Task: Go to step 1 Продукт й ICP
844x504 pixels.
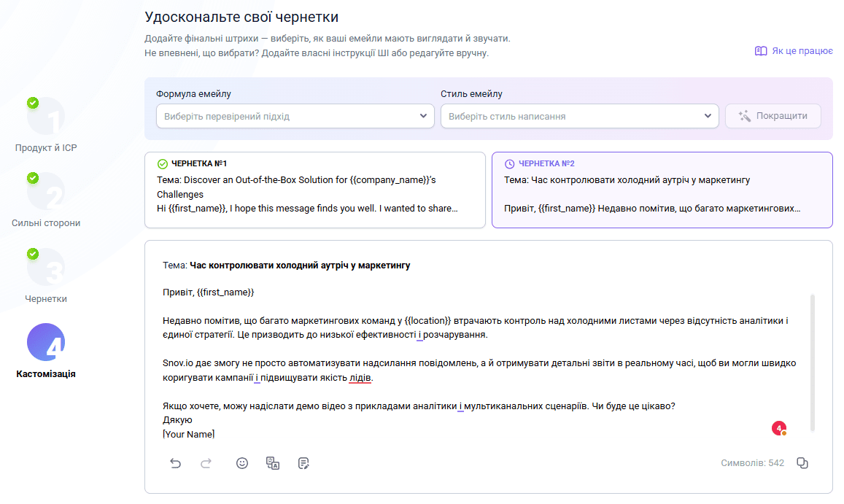Action: (x=46, y=117)
